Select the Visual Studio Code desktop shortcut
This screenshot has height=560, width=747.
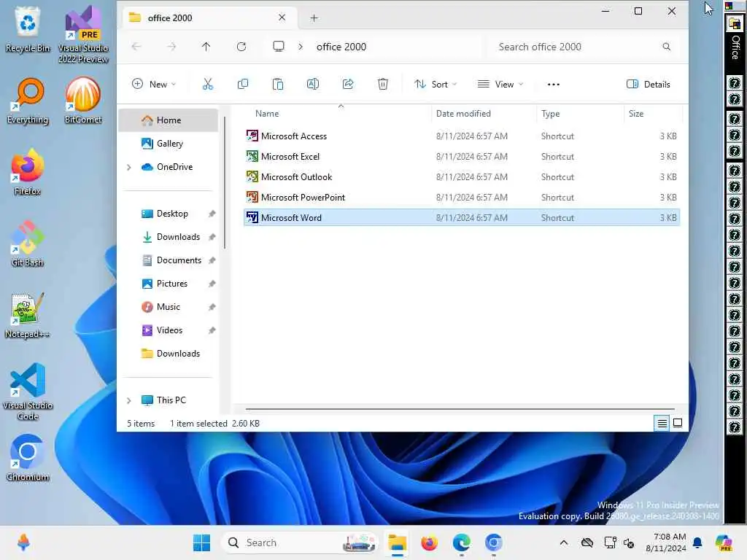(x=28, y=392)
